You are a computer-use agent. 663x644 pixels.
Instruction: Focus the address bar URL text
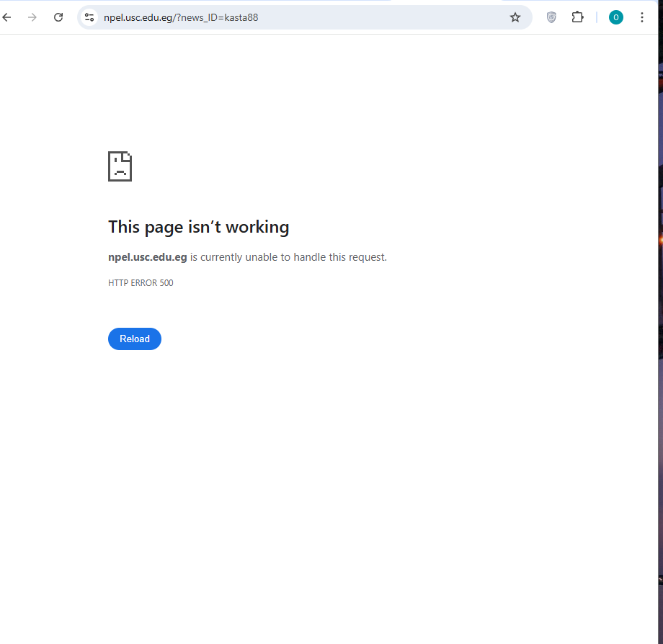(x=181, y=17)
